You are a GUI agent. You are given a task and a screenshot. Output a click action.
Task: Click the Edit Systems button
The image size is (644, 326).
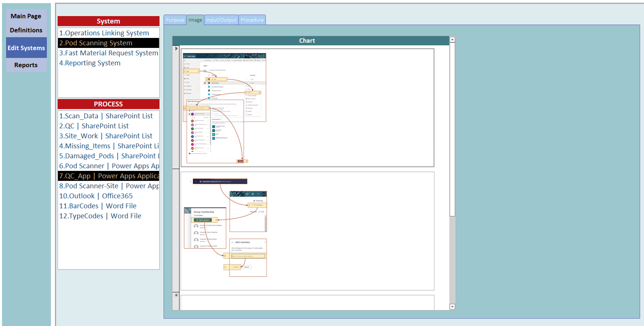point(26,48)
